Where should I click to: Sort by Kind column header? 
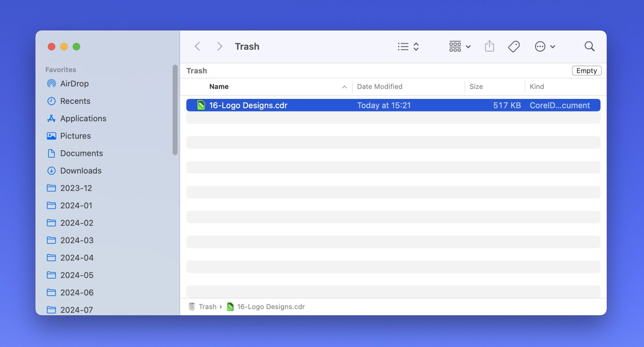[x=536, y=87]
